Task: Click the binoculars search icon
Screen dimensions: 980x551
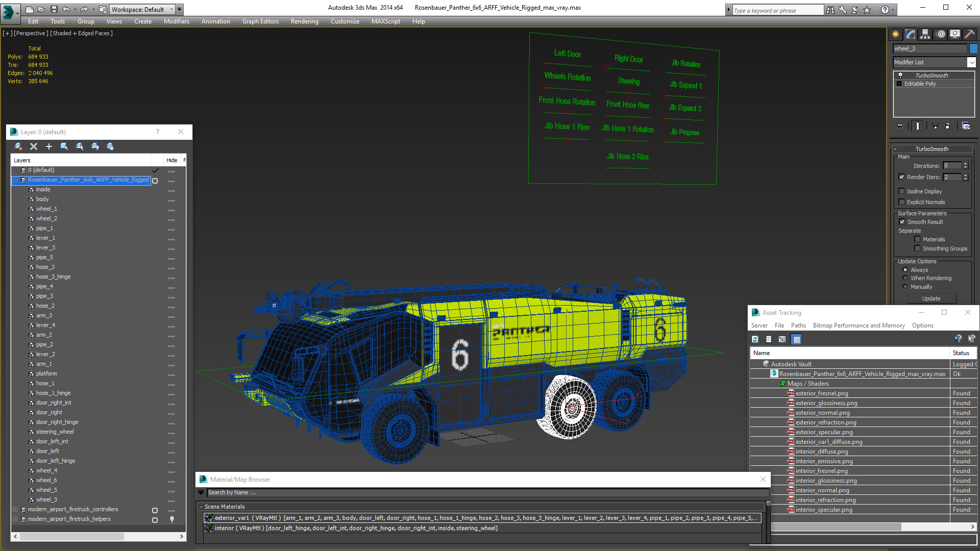Action: click(x=830, y=10)
